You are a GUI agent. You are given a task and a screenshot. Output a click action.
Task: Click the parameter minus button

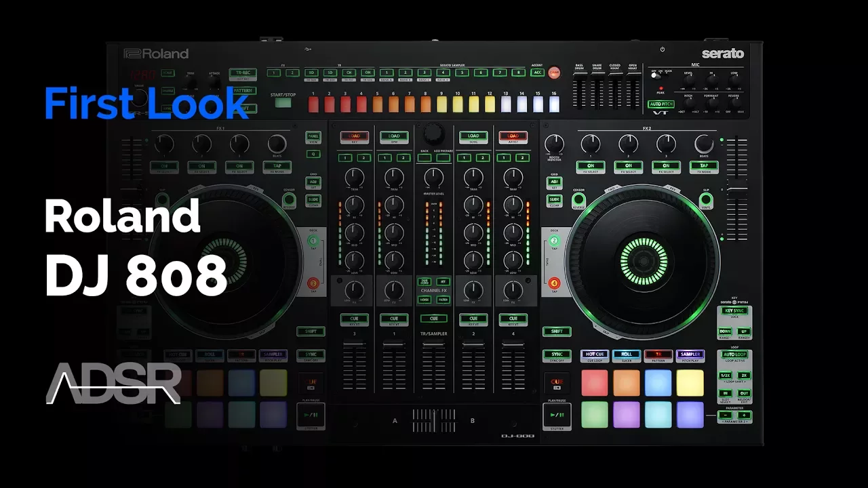[x=725, y=415]
